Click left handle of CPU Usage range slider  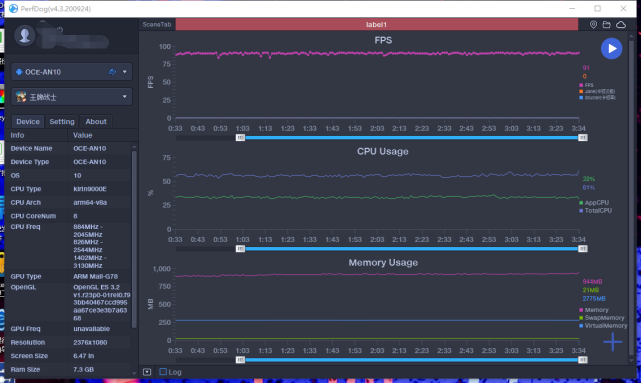pos(240,249)
